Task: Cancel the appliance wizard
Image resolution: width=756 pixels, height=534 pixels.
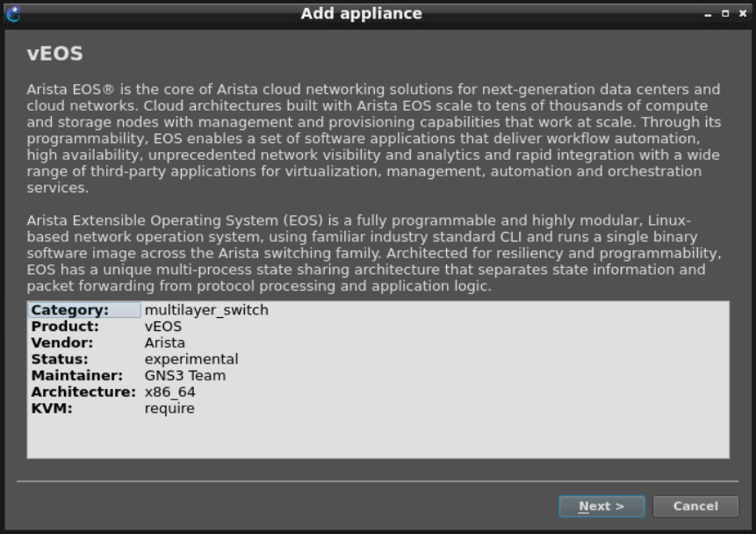Action: coord(695,506)
